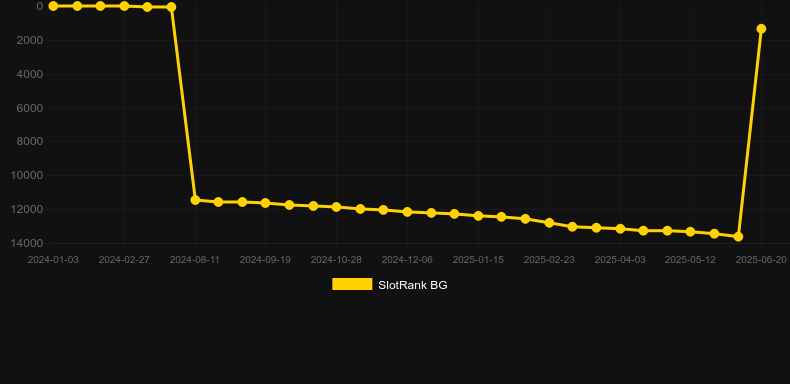
Task: Click the 4000 y-axis label
Action: [x=30, y=75]
